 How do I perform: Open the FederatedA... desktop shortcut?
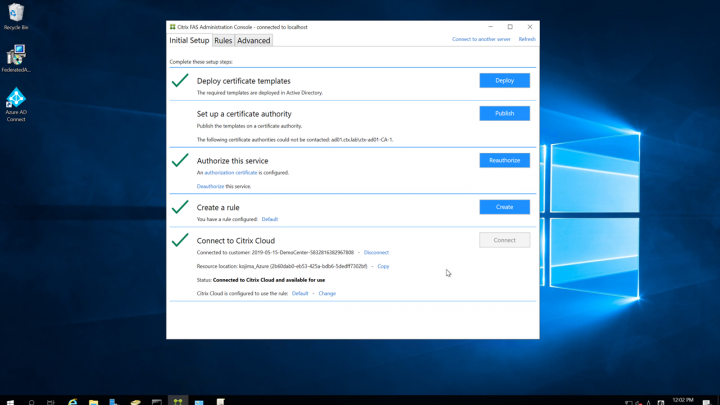click(16, 56)
